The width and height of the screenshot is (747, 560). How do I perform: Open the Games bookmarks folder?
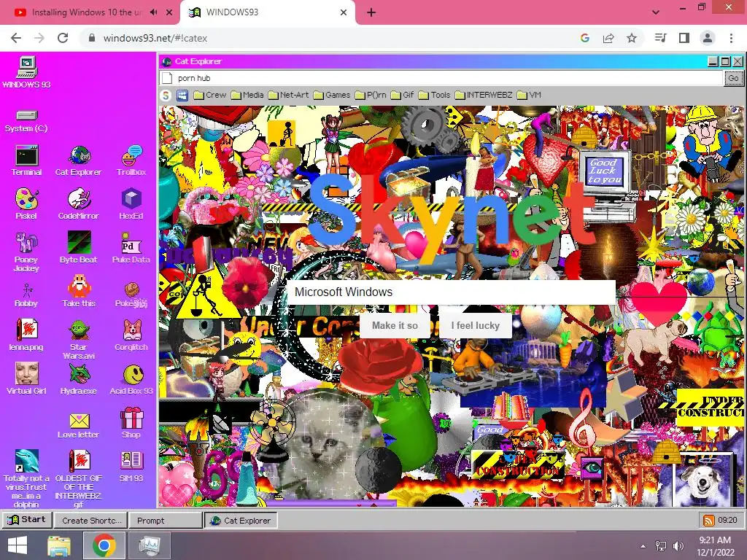click(x=332, y=96)
